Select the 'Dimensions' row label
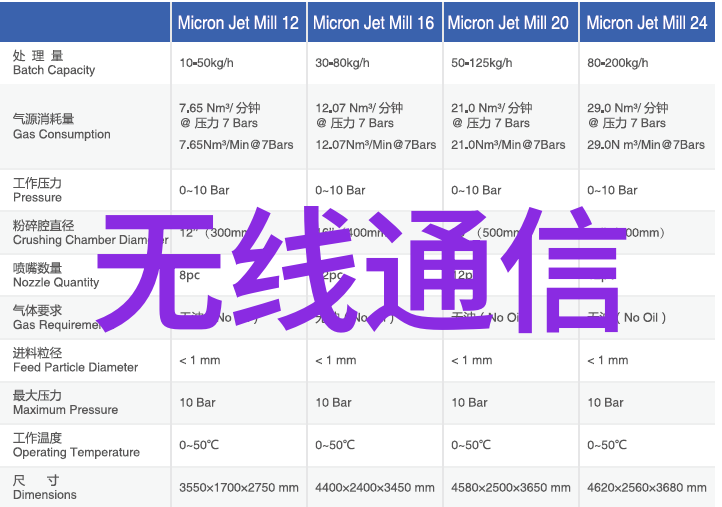 tap(45, 495)
